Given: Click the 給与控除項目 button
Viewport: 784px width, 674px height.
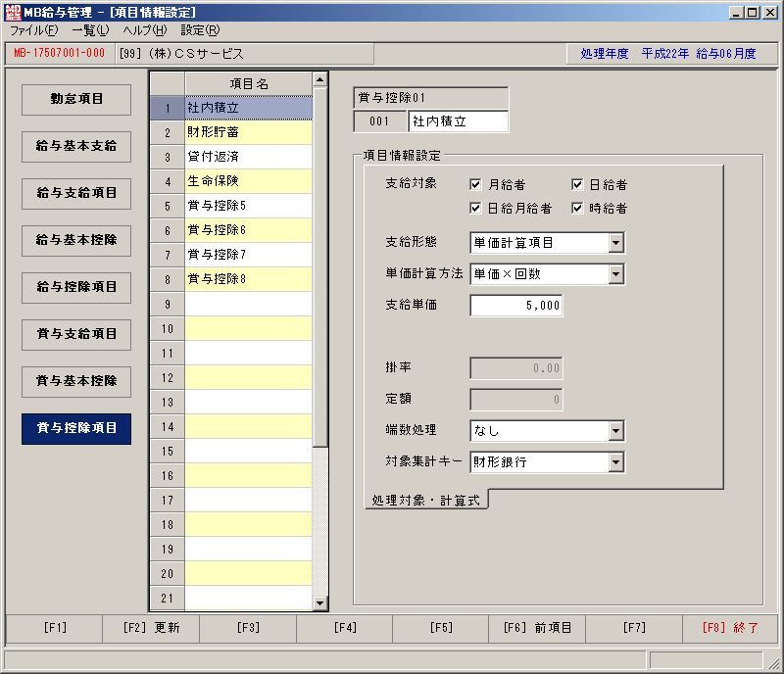Looking at the screenshot, I should 76,287.
